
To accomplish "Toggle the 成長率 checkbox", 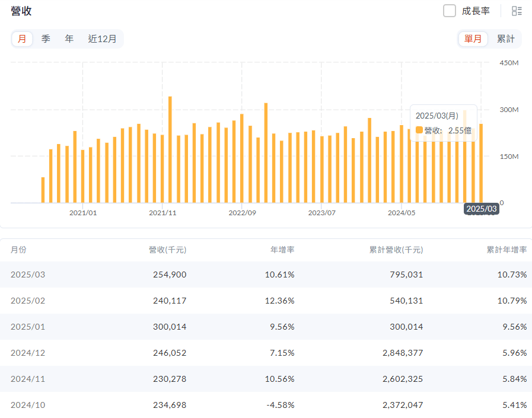I will click(449, 11).
